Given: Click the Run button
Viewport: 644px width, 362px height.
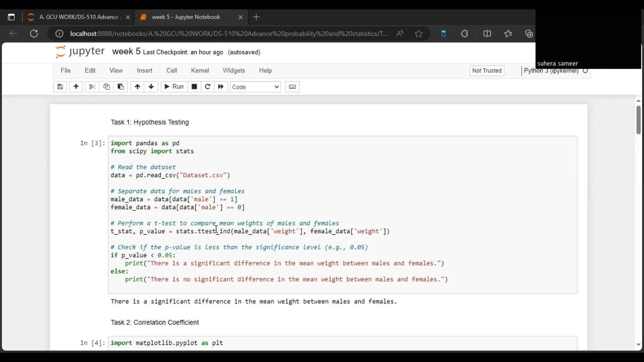Looking at the screenshot, I should tap(174, 87).
